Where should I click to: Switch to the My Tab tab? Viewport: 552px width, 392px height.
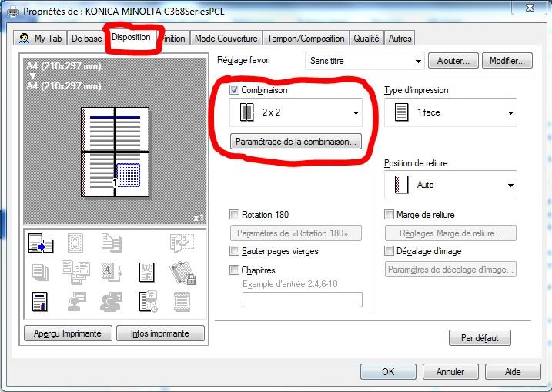pyautogui.click(x=40, y=38)
